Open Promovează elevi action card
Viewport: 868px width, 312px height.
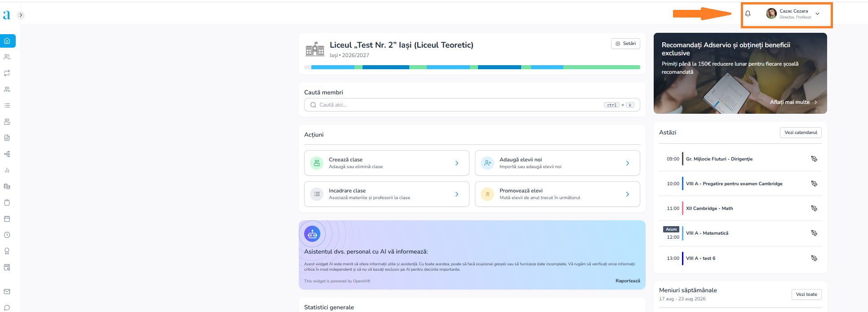coord(558,194)
